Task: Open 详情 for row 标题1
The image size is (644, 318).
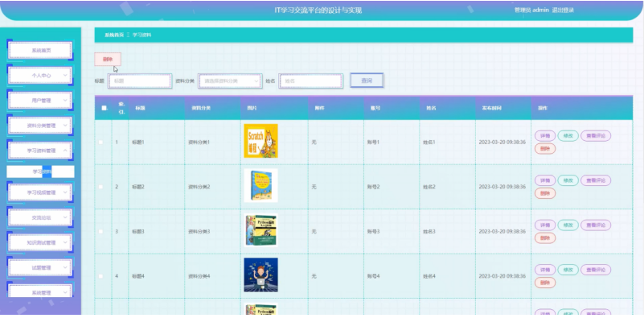Action: [x=545, y=136]
